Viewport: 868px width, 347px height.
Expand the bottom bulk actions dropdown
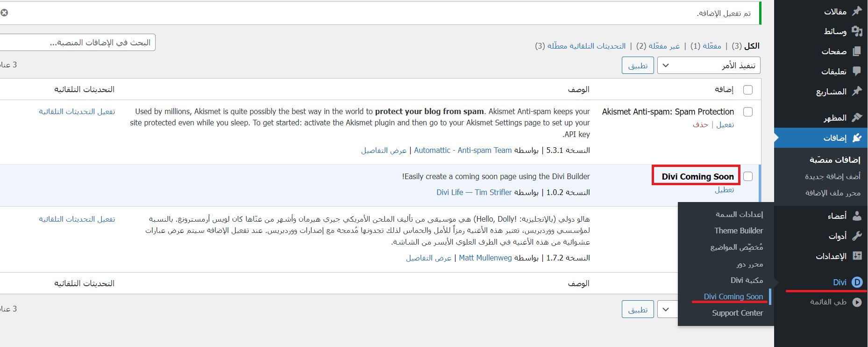666,310
